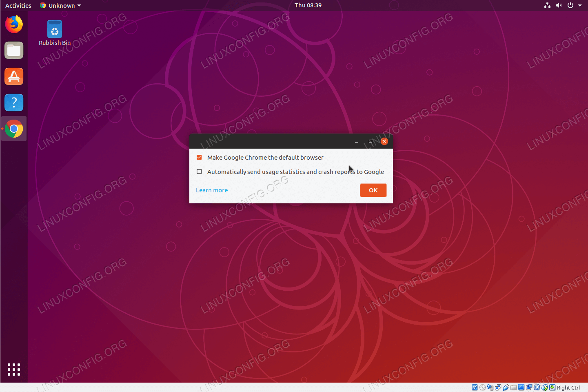Select the Google Chrome dock icon
This screenshot has height=392, width=588.
pyautogui.click(x=14, y=129)
